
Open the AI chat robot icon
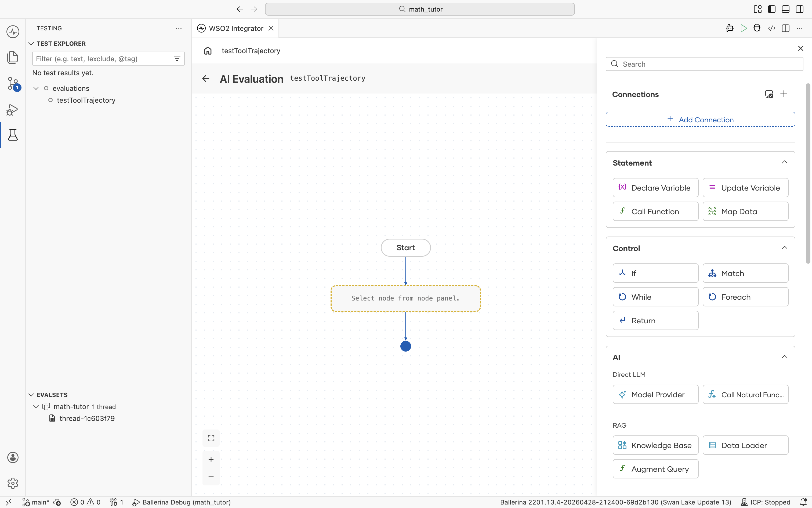tap(730, 28)
